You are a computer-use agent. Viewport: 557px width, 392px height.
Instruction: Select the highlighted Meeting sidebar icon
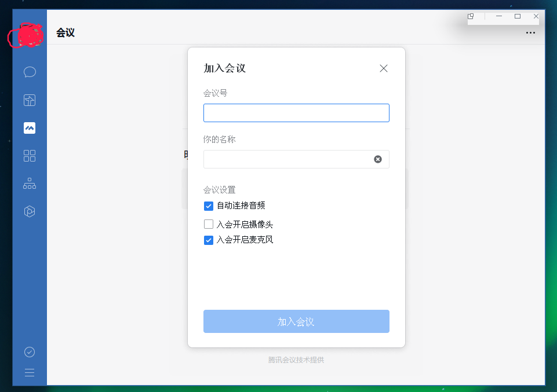click(x=29, y=127)
